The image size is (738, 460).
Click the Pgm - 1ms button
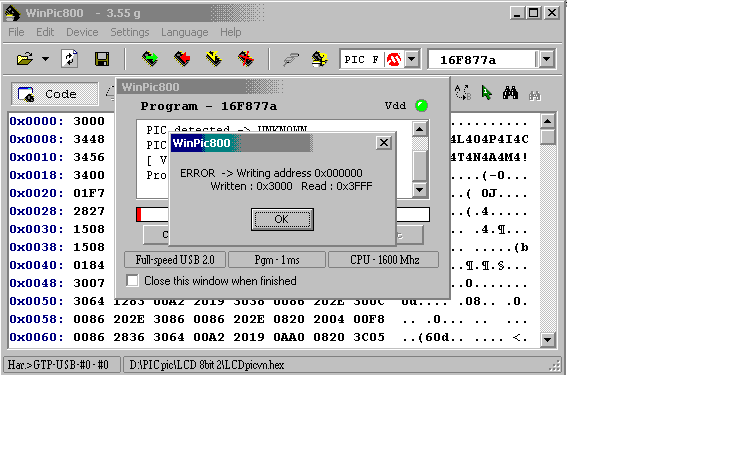point(277,260)
